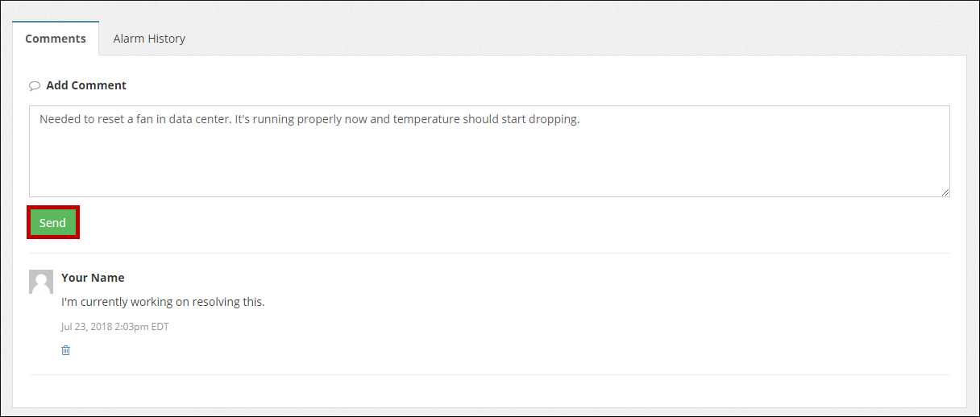The height and width of the screenshot is (417, 980).
Task: Select the "I'm currently working" comment text
Action: pos(163,302)
